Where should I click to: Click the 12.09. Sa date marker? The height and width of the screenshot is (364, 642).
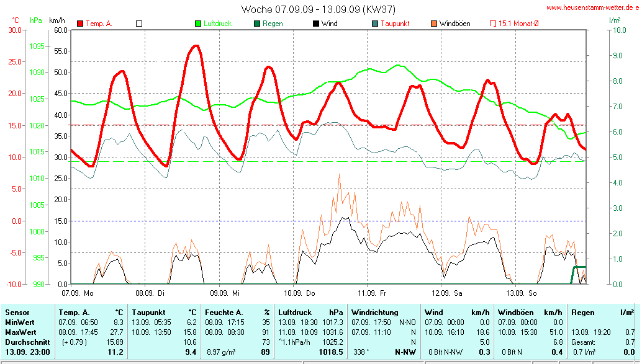(x=447, y=292)
